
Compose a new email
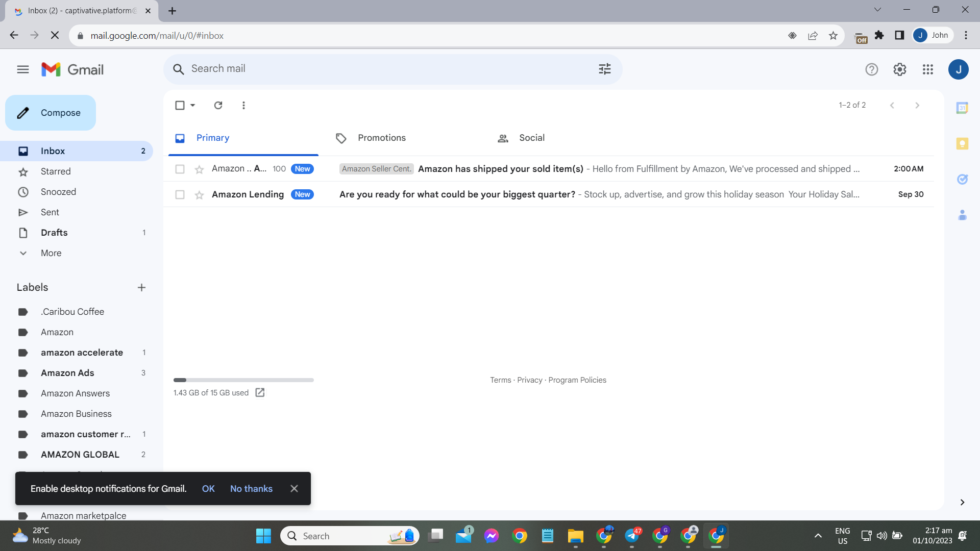pos(51,113)
